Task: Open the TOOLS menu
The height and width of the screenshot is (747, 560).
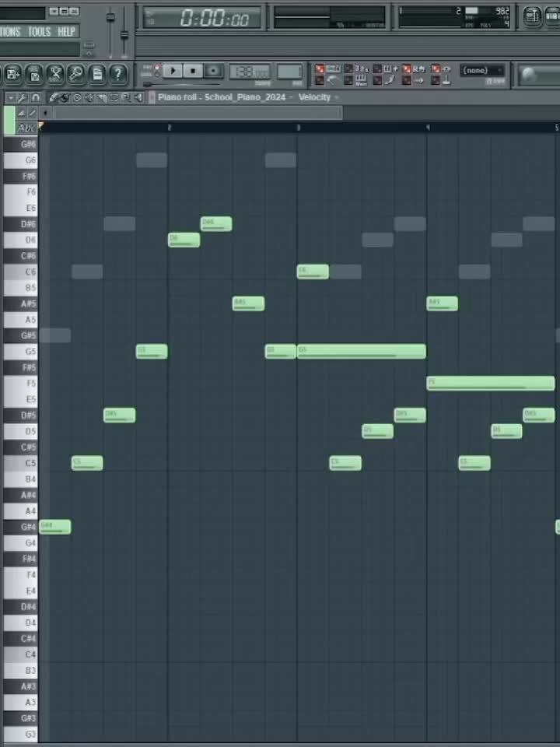Action: tap(39, 32)
